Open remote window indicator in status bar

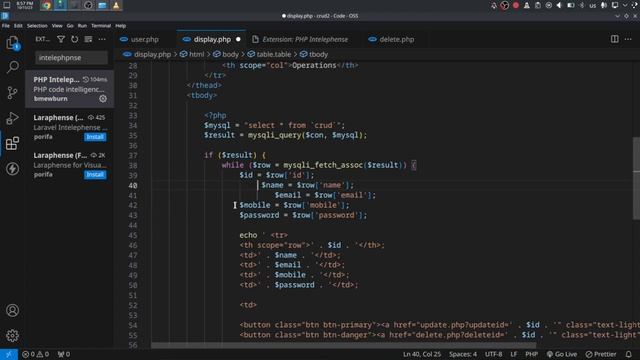click(x=9, y=354)
